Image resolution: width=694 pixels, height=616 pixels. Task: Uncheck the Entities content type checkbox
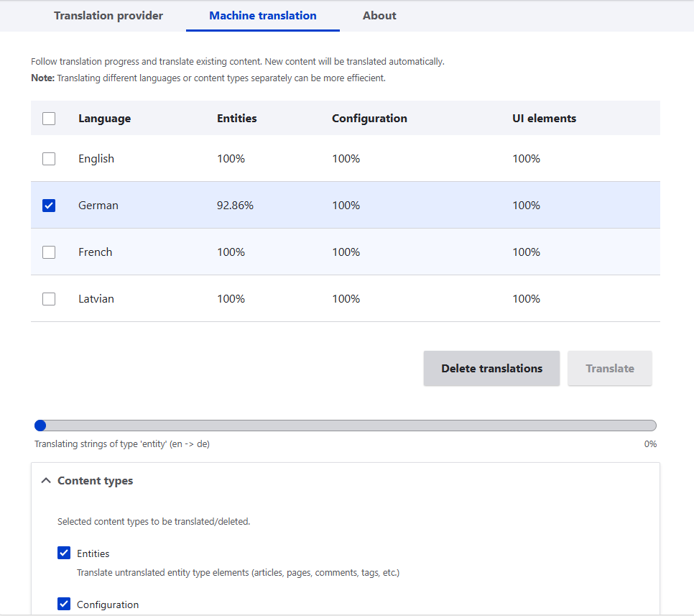coord(64,553)
